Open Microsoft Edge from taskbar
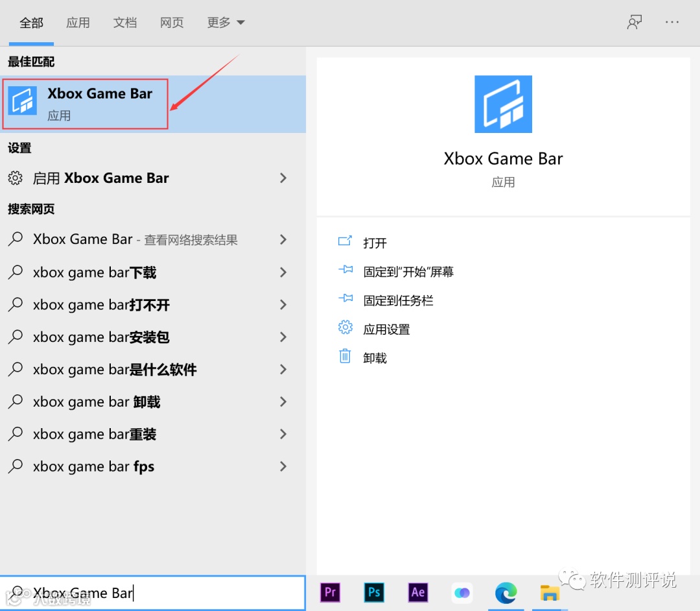 tap(506, 593)
